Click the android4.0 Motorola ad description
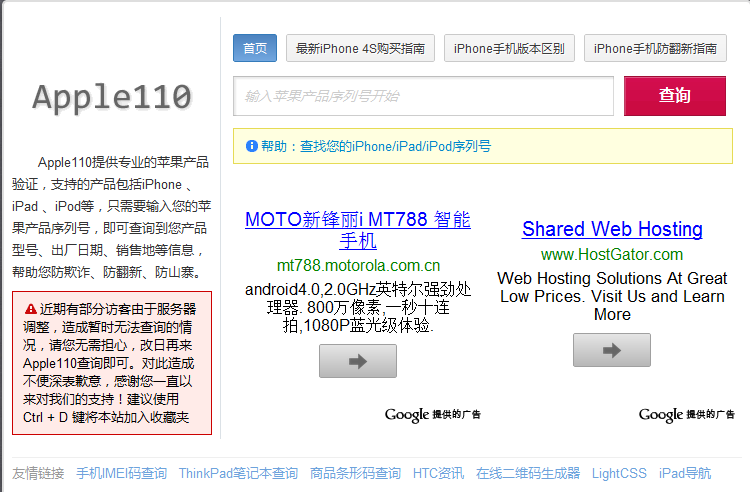Image resolution: width=750 pixels, height=492 pixels. pos(358,307)
